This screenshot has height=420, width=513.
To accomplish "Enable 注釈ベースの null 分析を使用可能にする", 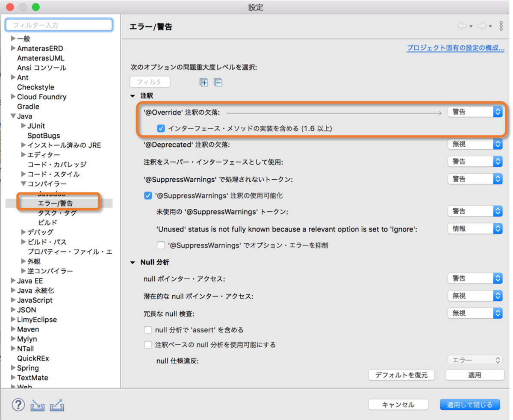I will (148, 344).
